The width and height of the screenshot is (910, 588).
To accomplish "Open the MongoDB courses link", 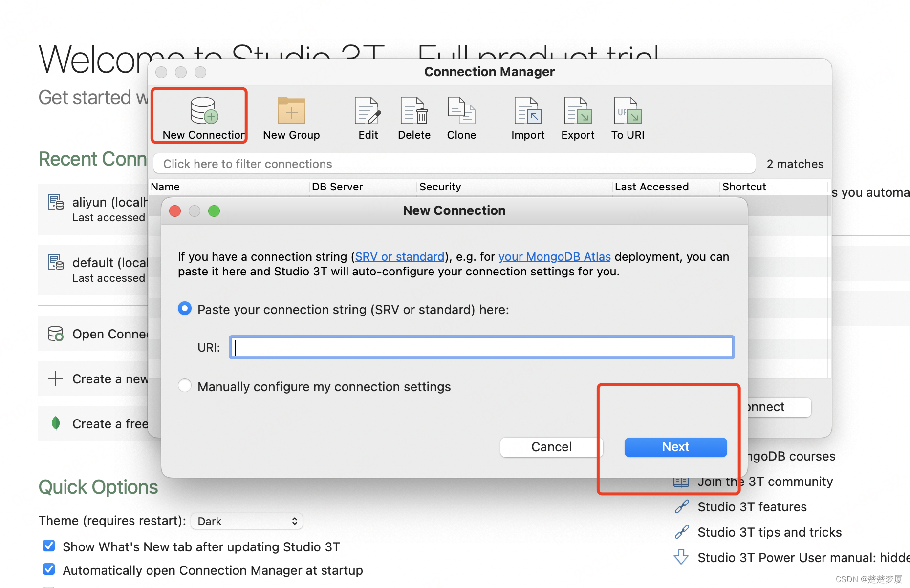I will click(x=791, y=456).
